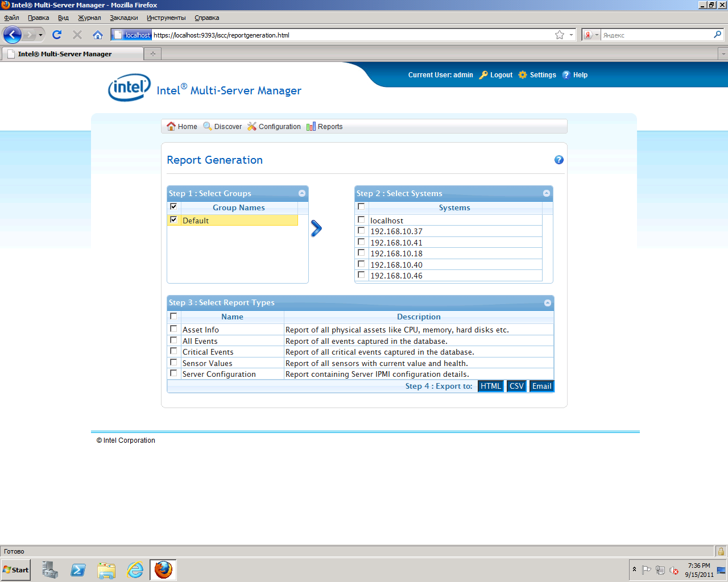Collapse the Step 2 Select Systems panel
Image resolution: width=728 pixels, height=582 pixels.
point(547,194)
